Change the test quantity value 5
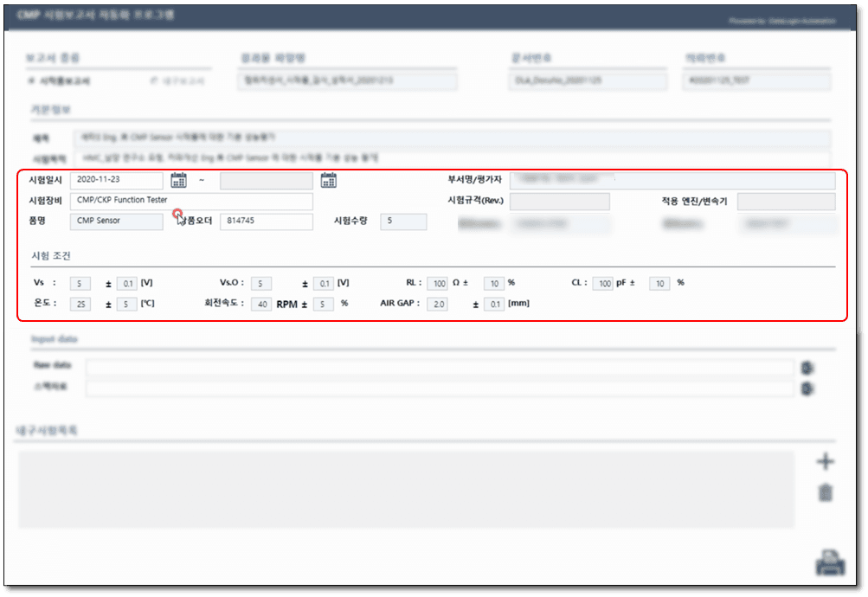The width and height of the screenshot is (868, 597). pos(403,221)
